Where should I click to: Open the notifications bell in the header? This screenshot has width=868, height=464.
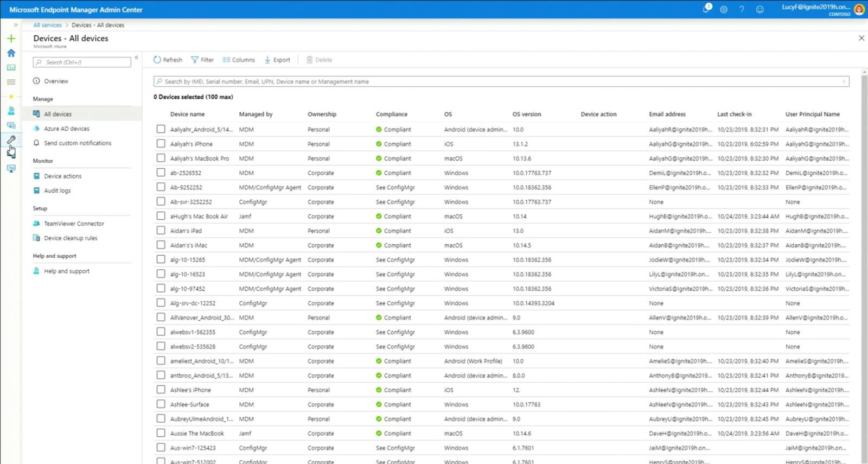click(x=706, y=9)
